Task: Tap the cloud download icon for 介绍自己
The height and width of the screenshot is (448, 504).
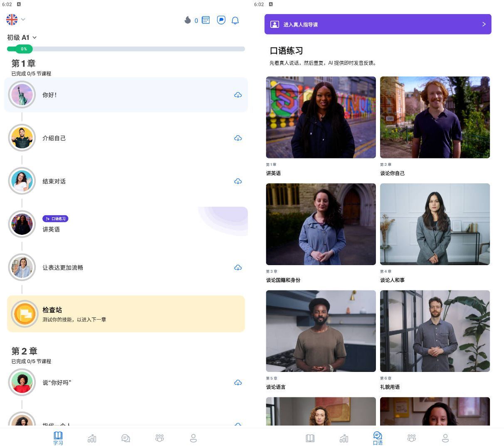Action: click(x=238, y=138)
